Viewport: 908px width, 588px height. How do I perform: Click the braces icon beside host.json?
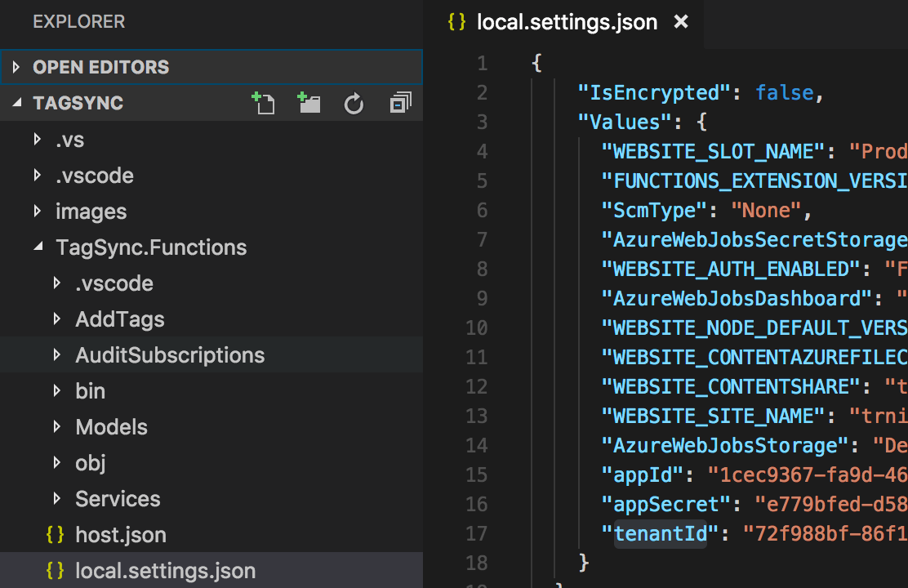pyautogui.click(x=55, y=535)
